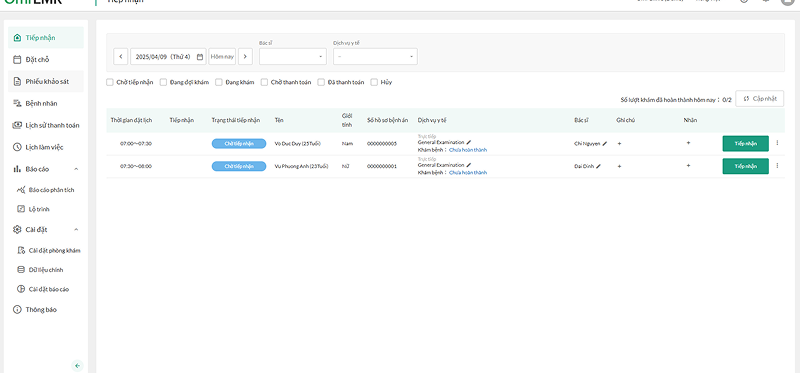Click Thời gian đặt lịch column header
The height and width of the screenshot is (373, 800).
(132, 120)
